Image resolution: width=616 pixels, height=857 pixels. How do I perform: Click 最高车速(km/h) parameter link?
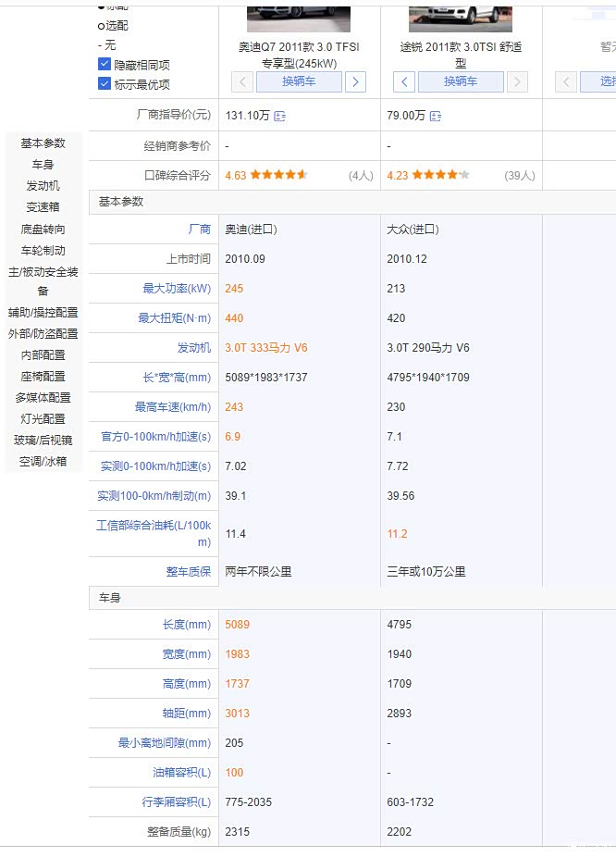[x=173, y=406]
